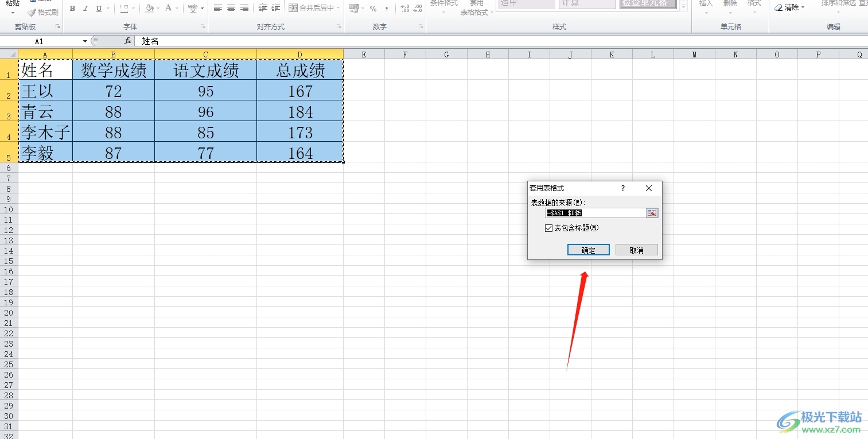Toggle bold formatting in Font group

pyautogui.click(x=72, y=9)
